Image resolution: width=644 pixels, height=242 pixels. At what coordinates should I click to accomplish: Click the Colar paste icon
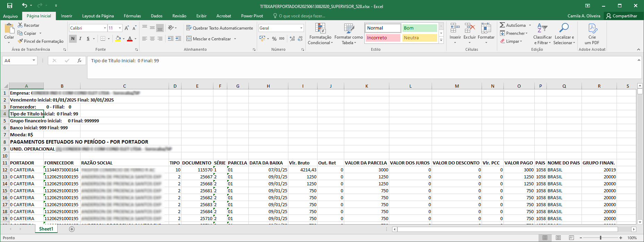9,29
